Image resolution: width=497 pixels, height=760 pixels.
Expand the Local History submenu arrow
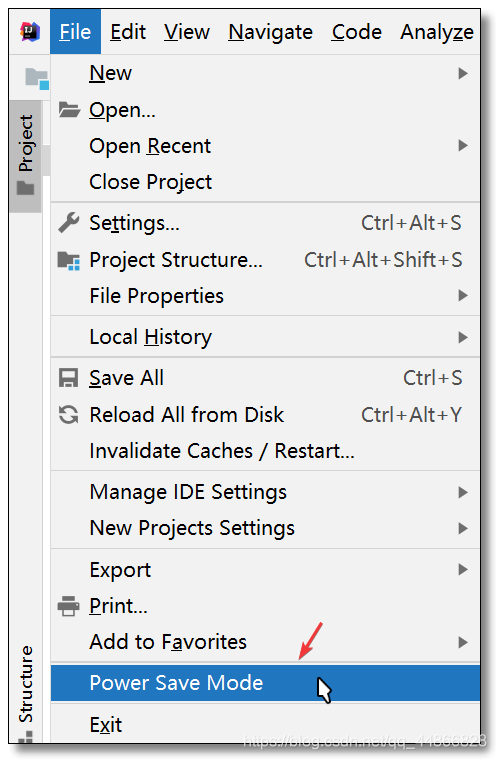point(463,337)
